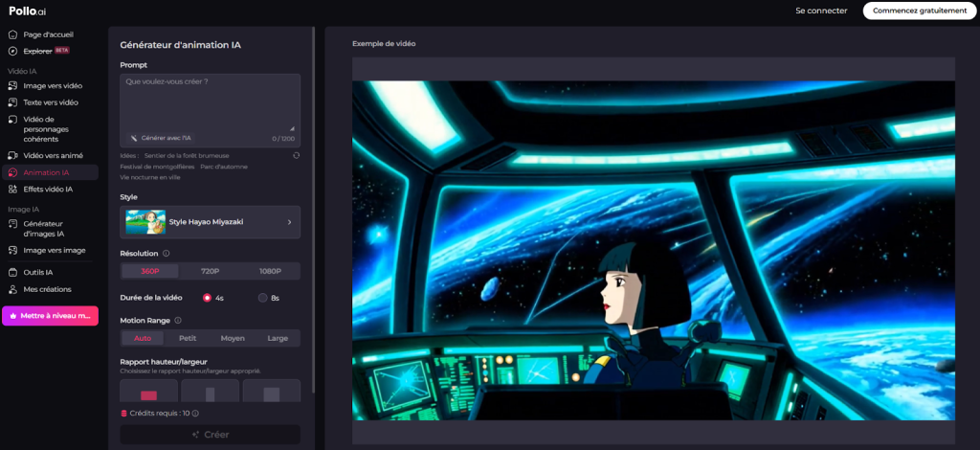
Task: Open the Style Hayao Miyazaki selector
Action: [210, 222]
